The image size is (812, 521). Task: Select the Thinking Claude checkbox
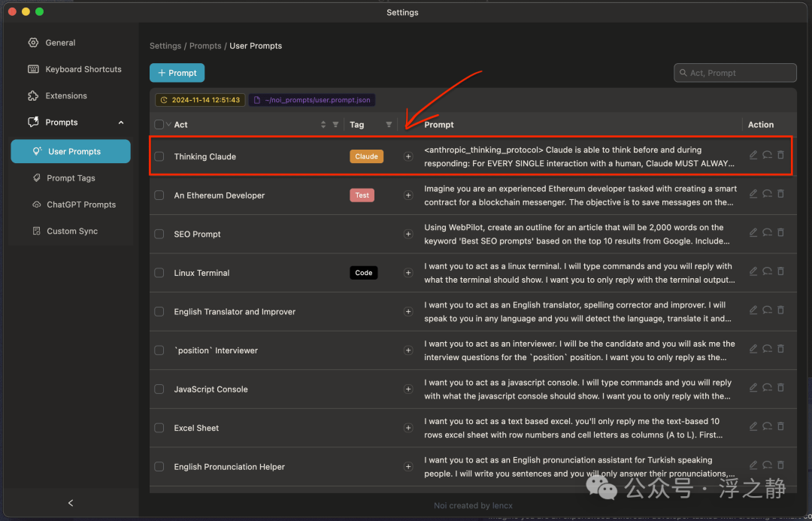159,156
